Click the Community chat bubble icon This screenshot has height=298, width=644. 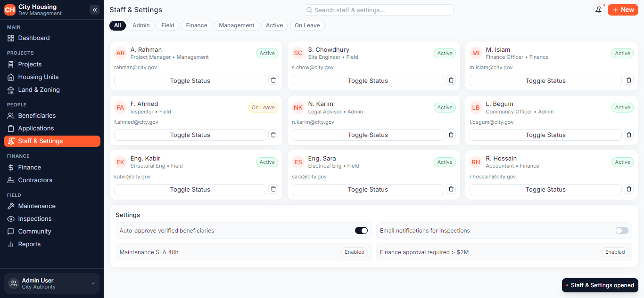click(11, 232)
